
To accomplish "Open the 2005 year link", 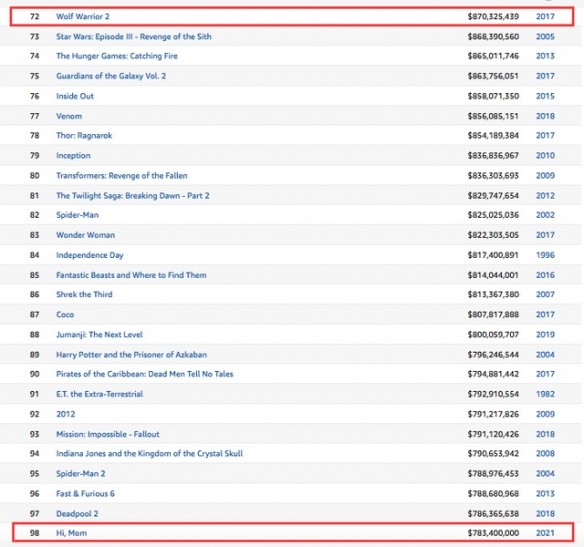I will coord(545,36).
